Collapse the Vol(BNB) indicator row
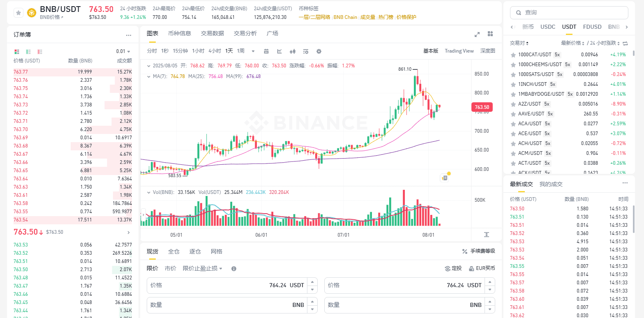This screenshot has height=318, width=644. pyautogui.click(x=148, y=192)
